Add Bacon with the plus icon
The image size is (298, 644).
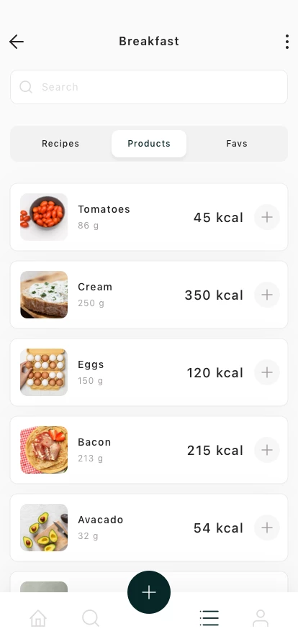point(267,450)
